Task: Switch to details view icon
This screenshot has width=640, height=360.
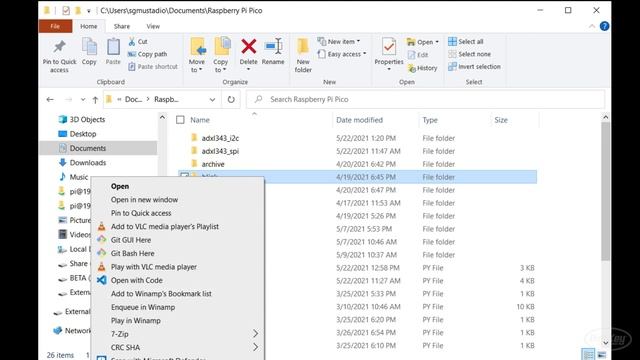Action: click(588, 354)
